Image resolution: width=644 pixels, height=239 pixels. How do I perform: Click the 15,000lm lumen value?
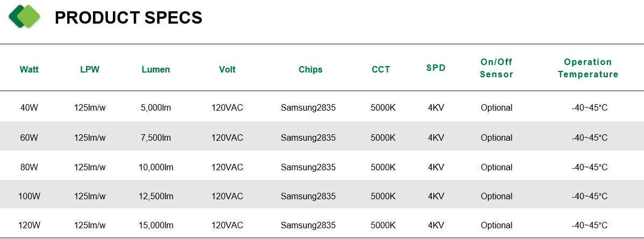tap(156, 226)
